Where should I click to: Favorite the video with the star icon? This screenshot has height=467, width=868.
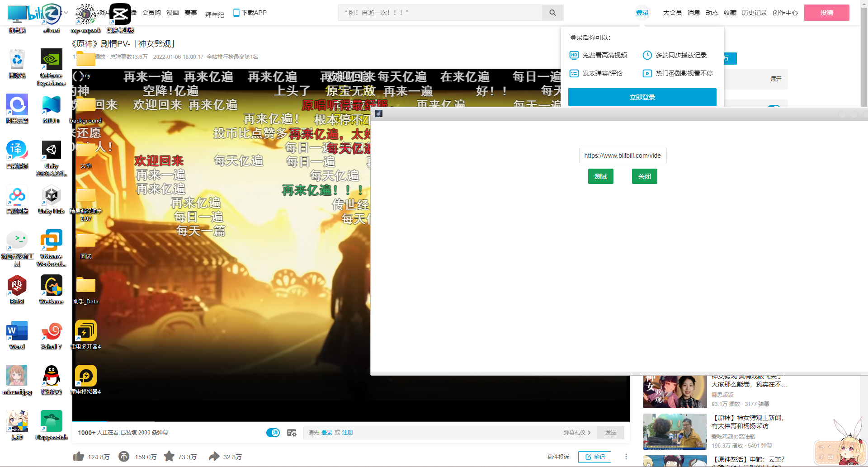click(x=169, y=456)
